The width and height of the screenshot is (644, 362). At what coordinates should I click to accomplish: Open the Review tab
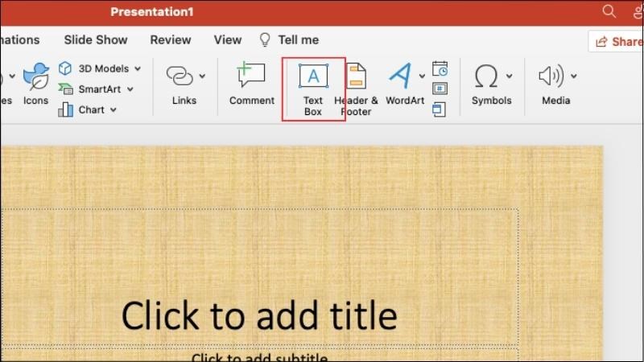pos(171,39)
